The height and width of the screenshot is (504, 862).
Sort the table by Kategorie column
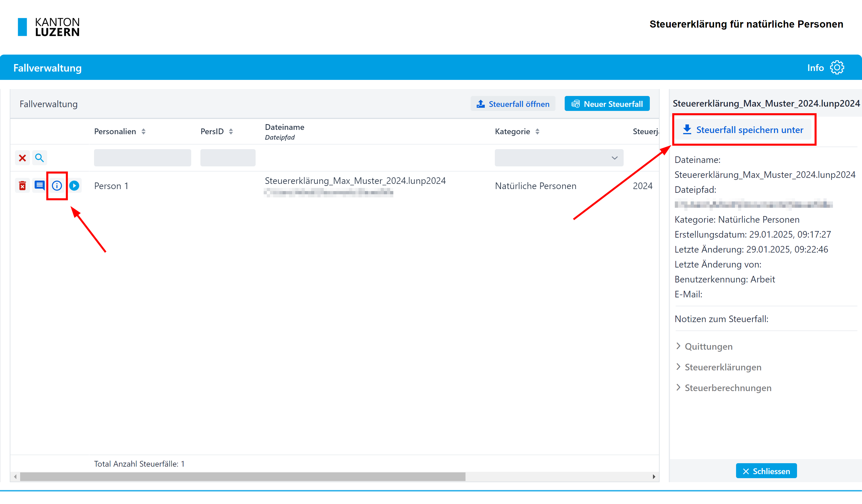(537, 132)
